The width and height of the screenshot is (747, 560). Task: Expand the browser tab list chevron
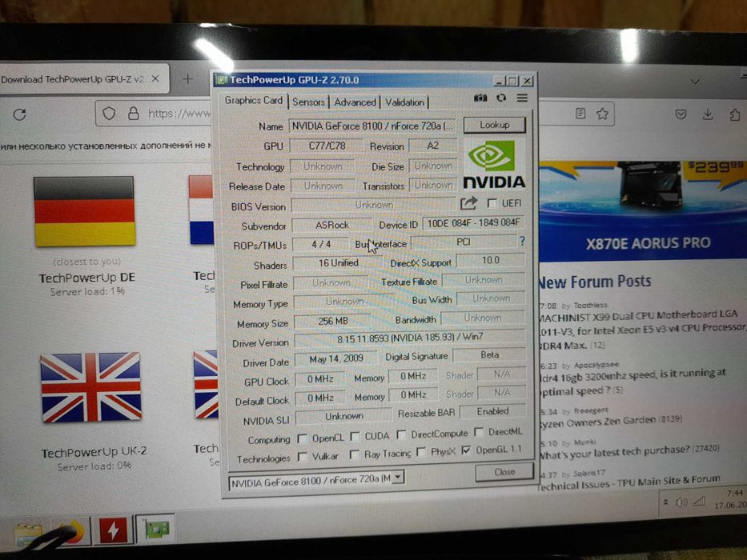click(x=695, y=82)
